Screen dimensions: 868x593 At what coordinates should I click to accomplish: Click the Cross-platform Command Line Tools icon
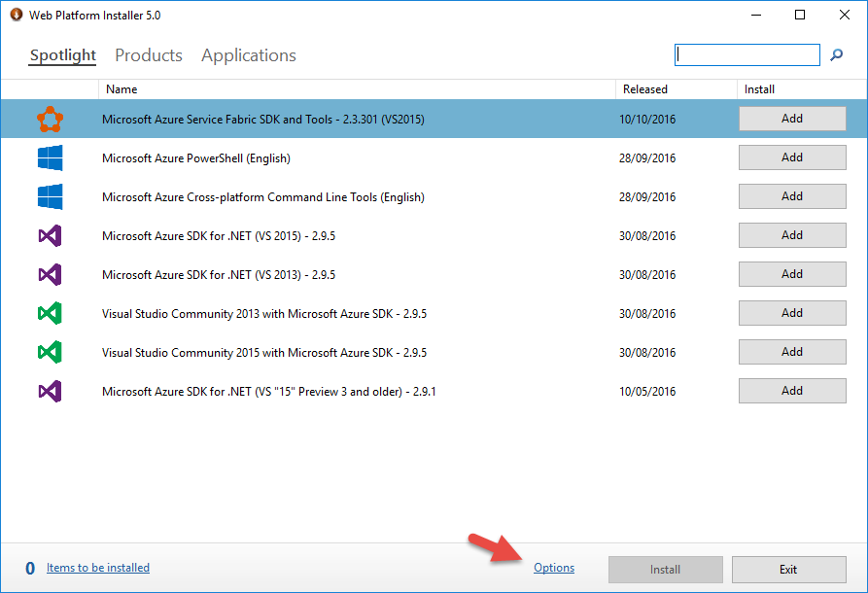click(x=50, y=196)
